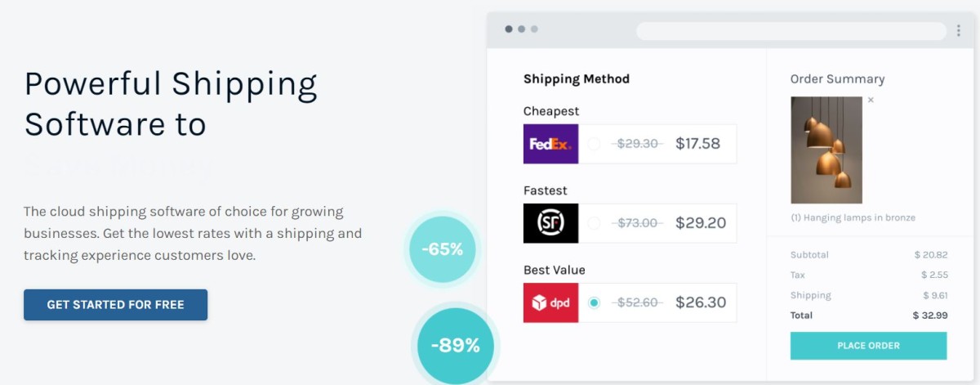
Task: Select the Best Value dpd radio button
Action: (595, 302)
